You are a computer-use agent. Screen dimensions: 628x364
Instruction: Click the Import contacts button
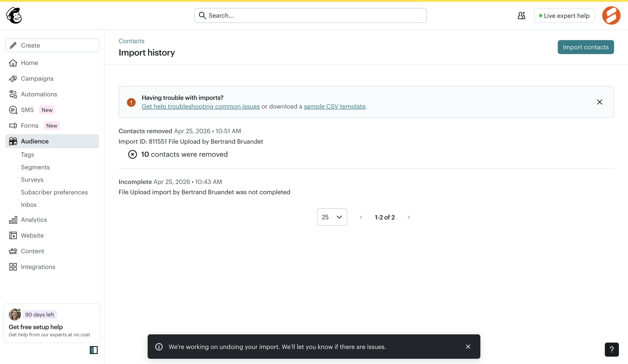click(x=586, y=47)
